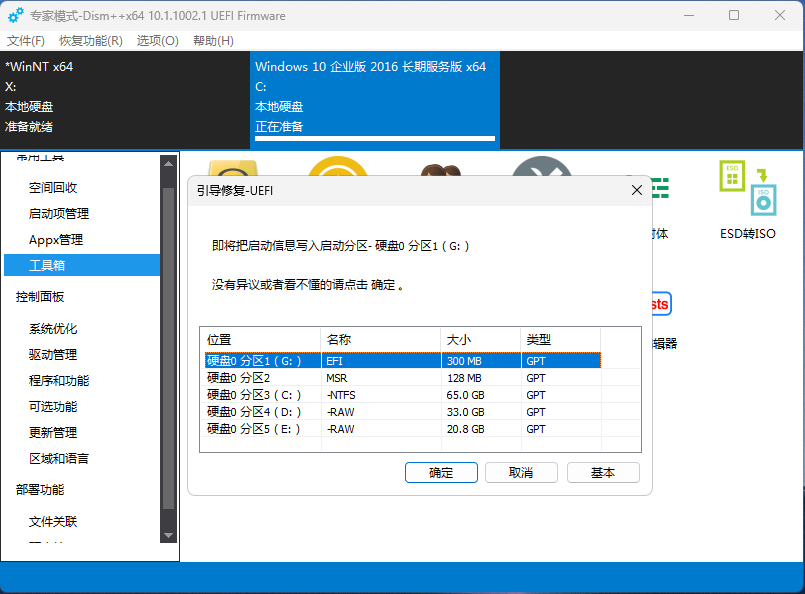Click the 控制面板 sidebar heading
Viewport: 805px width, 594px height.
point(40,297)
